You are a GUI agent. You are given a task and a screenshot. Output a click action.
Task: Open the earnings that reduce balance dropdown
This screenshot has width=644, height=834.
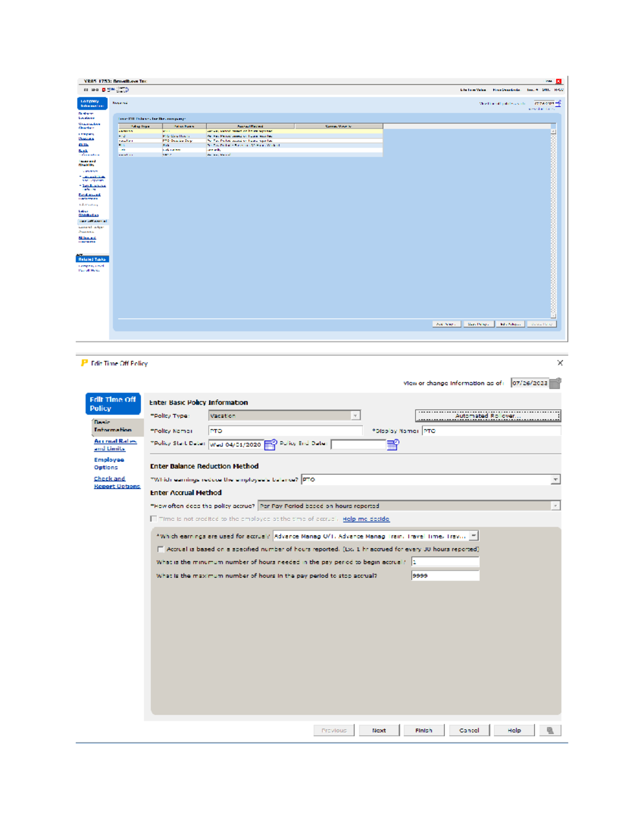(x=555, y=480)
